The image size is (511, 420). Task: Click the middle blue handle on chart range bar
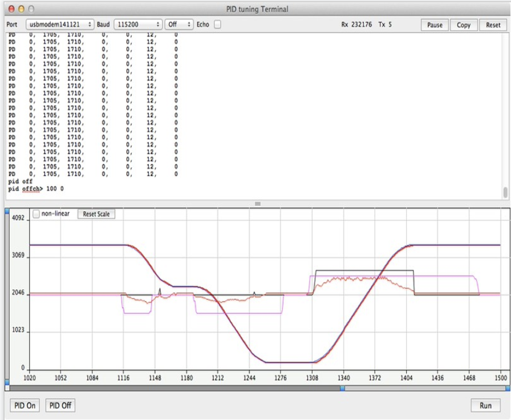343,388
